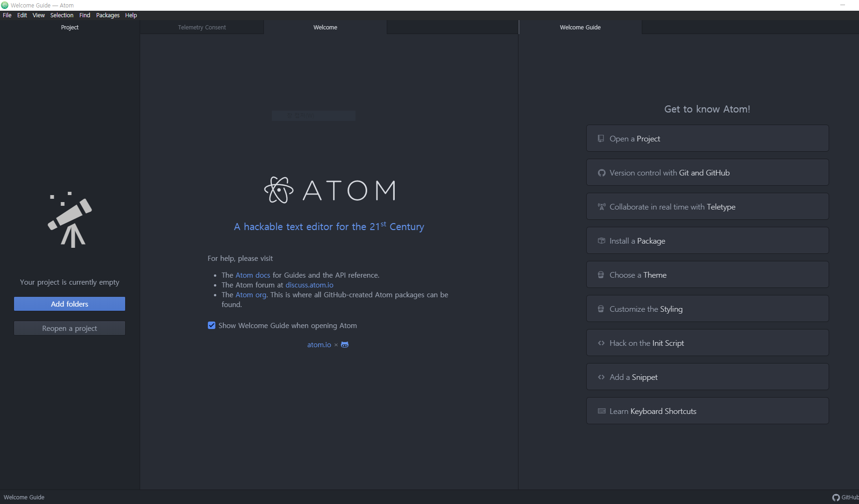
Task: Open the Find menu
Action: coord(85,15)
